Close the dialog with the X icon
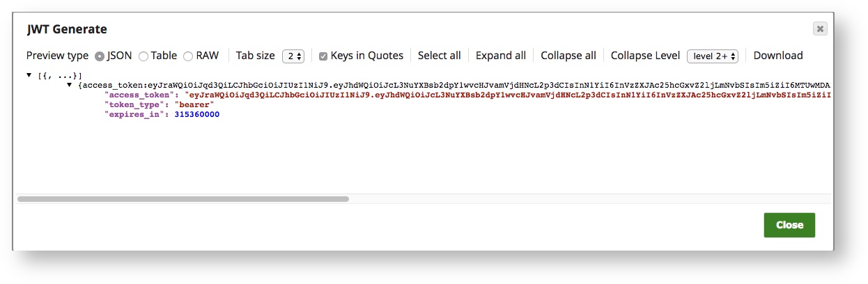Screen dimensions: 868x284 (820, 29)
